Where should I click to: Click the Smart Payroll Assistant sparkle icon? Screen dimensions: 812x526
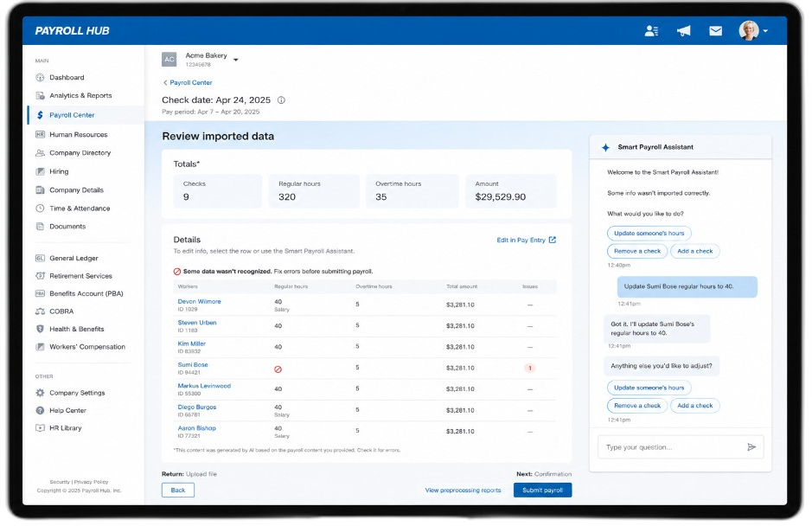pyautogui.click(x=605, y=148)
